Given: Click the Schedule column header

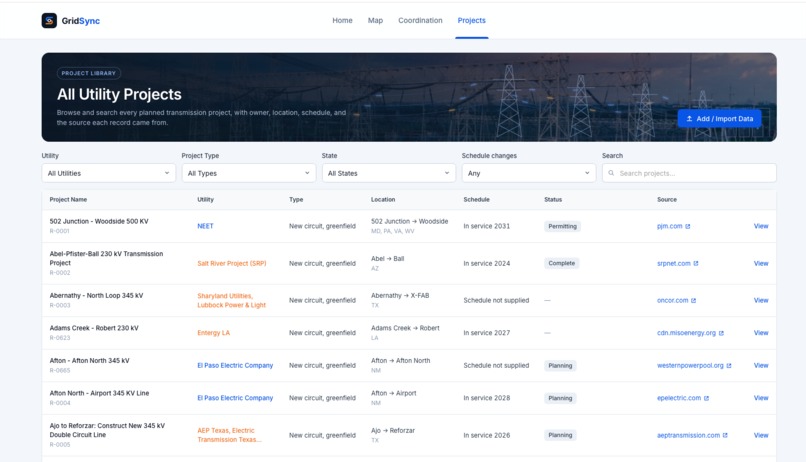Looking at the screenshot, I should (x=476, y=199).
